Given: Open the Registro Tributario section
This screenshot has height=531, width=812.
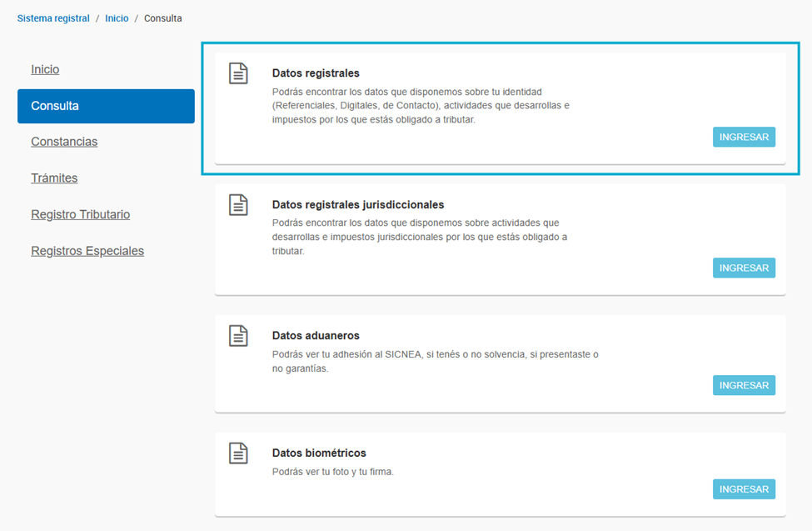Looking at the screenshot, I should (80, 214).
